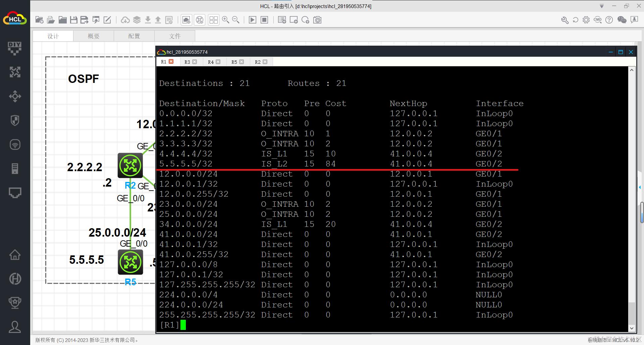Open the WeChat chat-bubbles icon

click(x=622, y=20)
